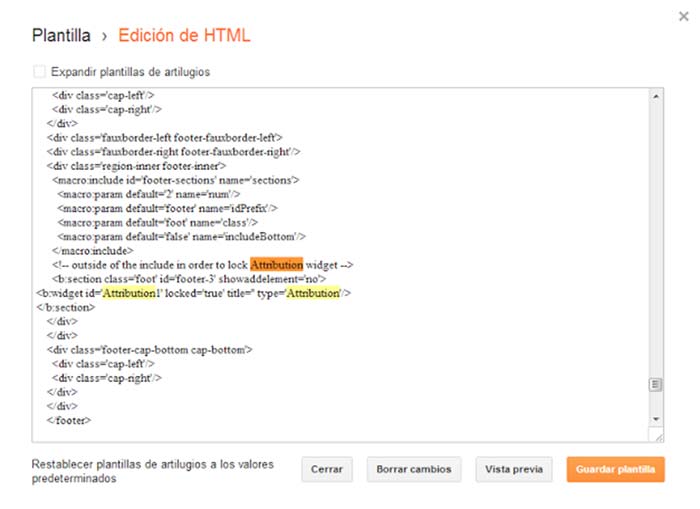Screen dimensions: 700x509
Task: Click the Plantilla breadcrumb link
Action: click(x=61, y=36)
